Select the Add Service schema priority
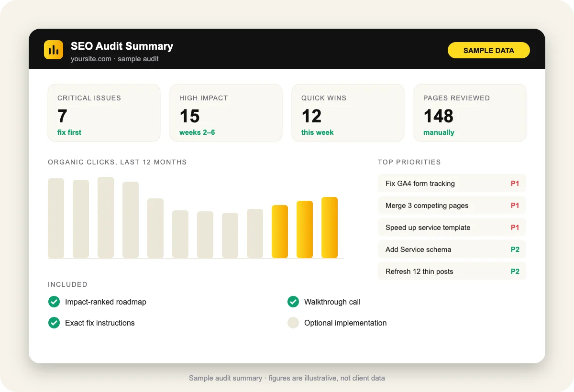 click(x=452, y=250)
